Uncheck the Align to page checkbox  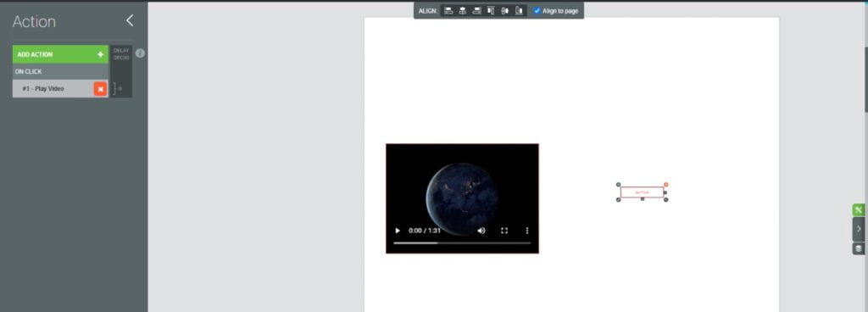click(537, 10)
